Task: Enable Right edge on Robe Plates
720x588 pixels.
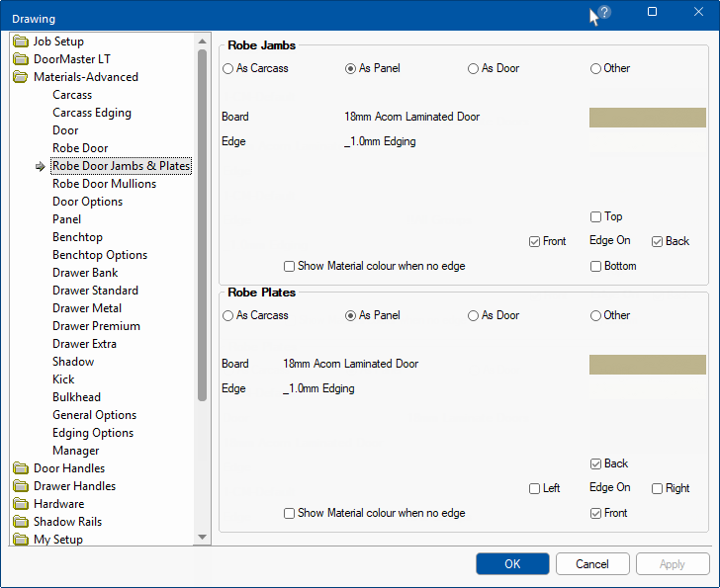Action: click(x=657, y=489)
